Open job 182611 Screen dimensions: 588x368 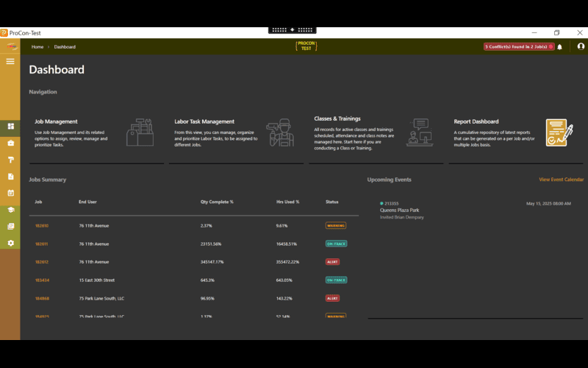click(42, 244)
